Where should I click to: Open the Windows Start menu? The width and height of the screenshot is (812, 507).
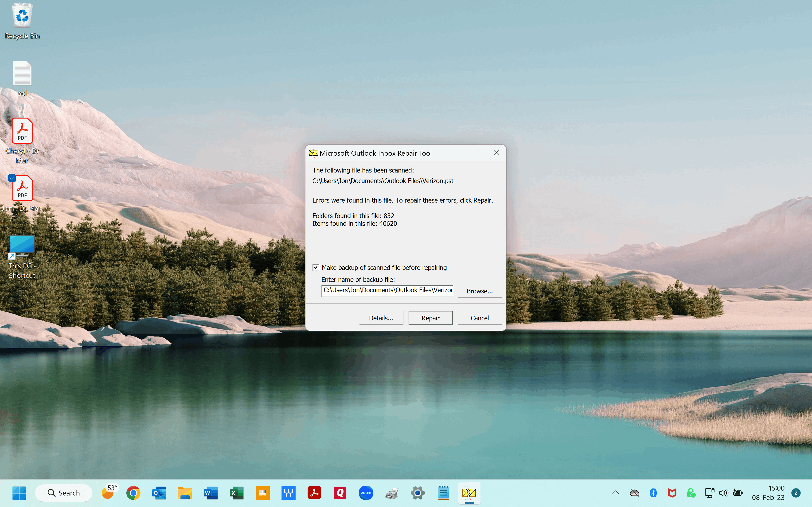(19, 493)
